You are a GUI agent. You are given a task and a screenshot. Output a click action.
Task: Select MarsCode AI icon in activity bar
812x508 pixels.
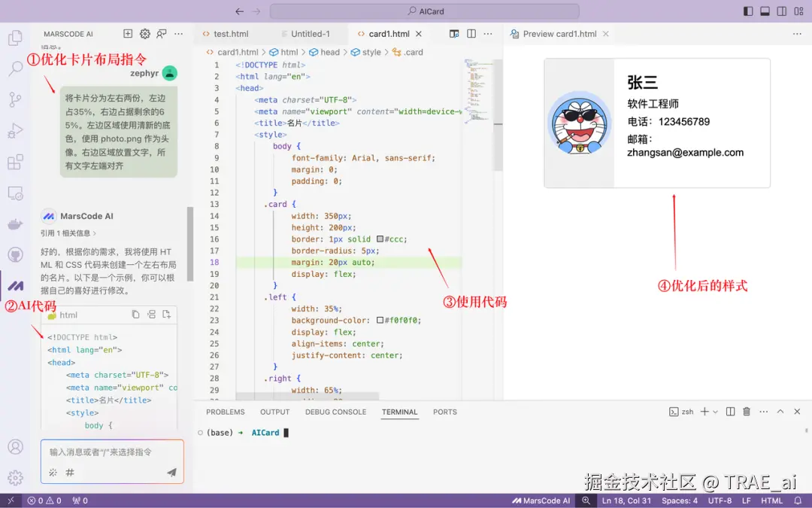(x=16, y=286)
